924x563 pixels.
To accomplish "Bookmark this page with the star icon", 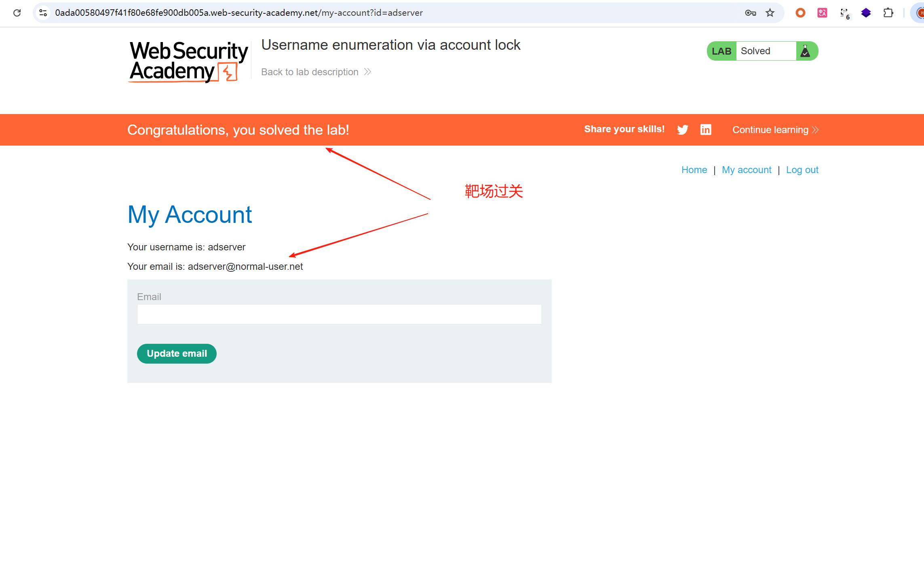I will [770, 13].
